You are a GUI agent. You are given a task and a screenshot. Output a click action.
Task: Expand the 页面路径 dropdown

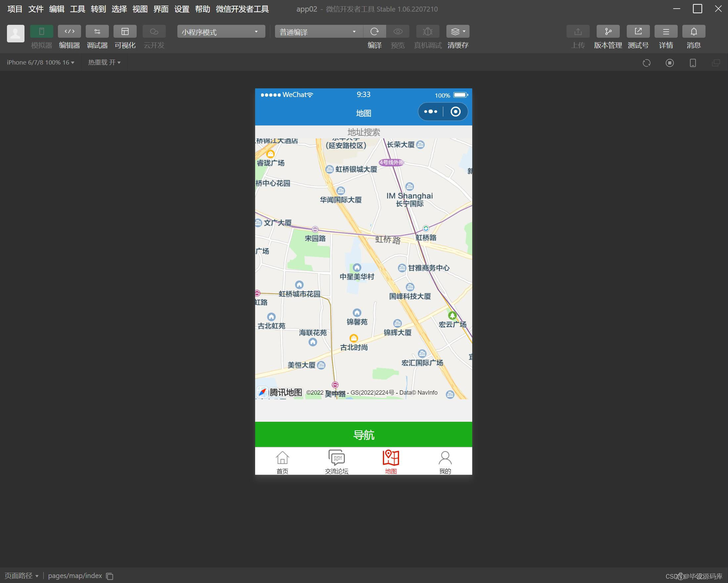point(22,576)
